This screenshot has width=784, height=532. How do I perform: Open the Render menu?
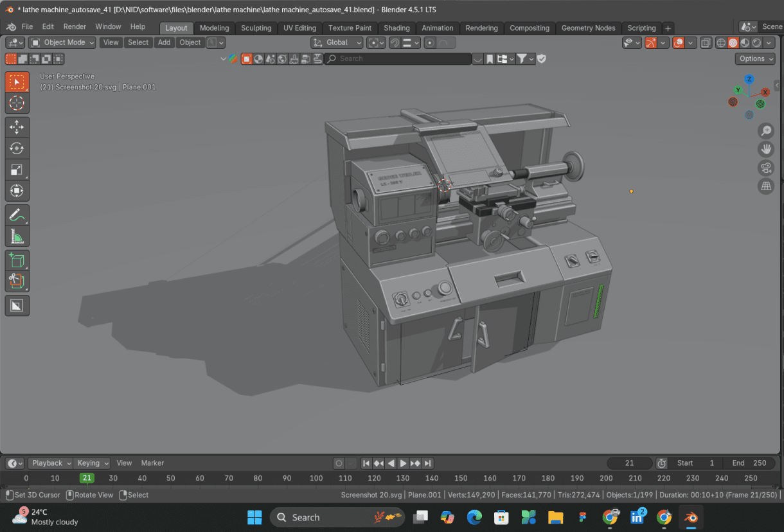tap(75, 27)
